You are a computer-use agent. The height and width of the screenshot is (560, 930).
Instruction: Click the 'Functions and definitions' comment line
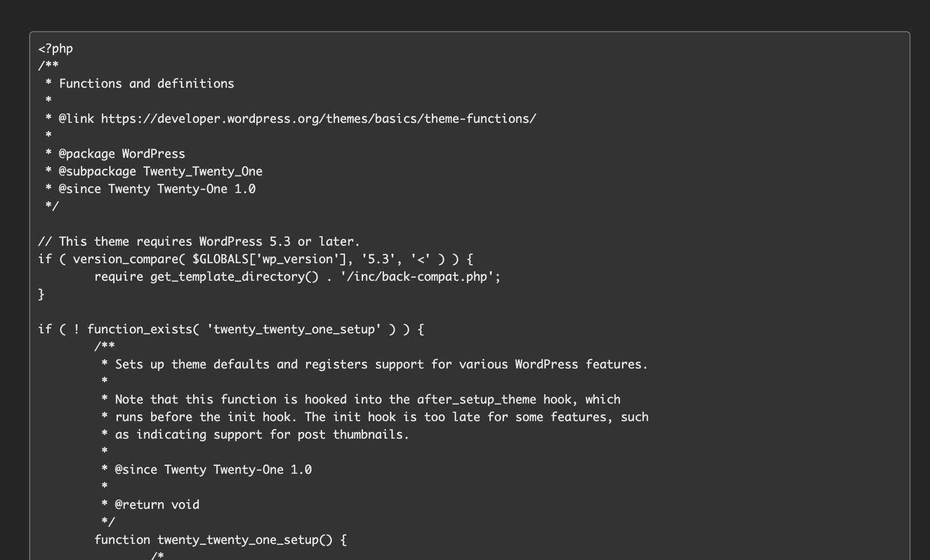coord(146,84)
